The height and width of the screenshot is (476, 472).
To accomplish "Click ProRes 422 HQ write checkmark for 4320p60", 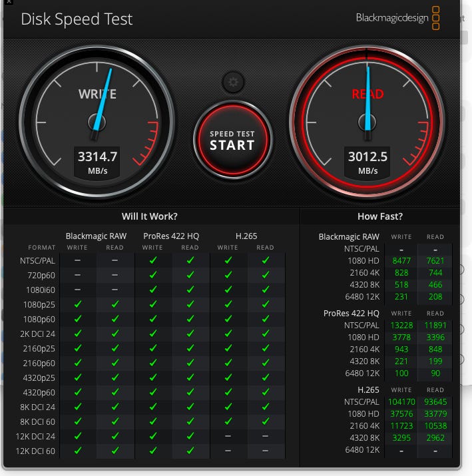I will click(x=153, y=392).
